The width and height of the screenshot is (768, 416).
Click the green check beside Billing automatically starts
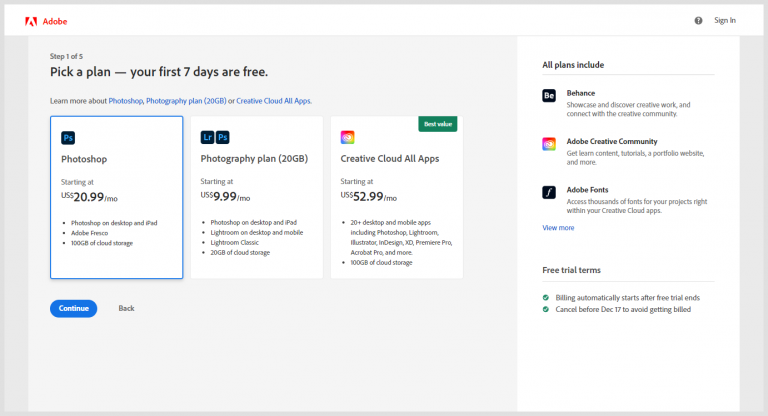pyautogui.click(x=546, y=297)
